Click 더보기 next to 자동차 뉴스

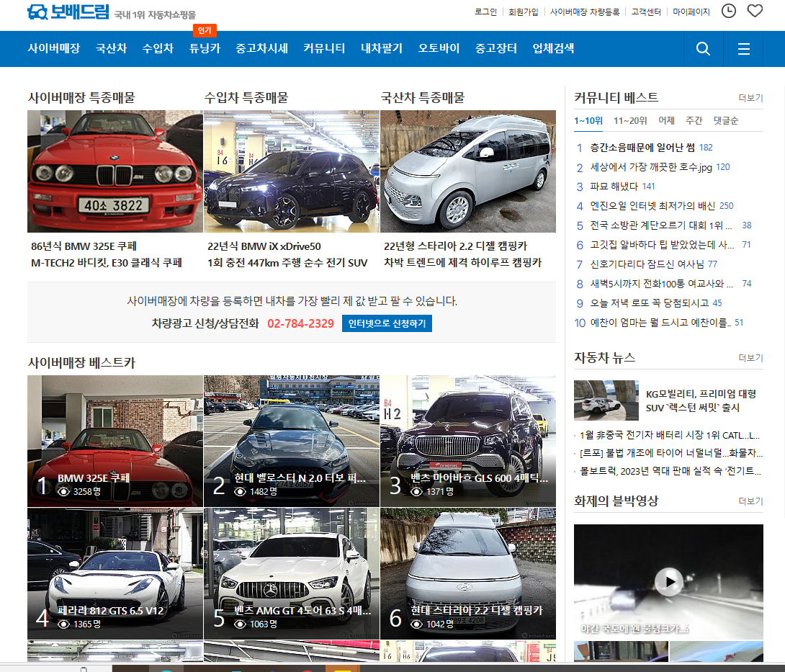click(750, 358)
